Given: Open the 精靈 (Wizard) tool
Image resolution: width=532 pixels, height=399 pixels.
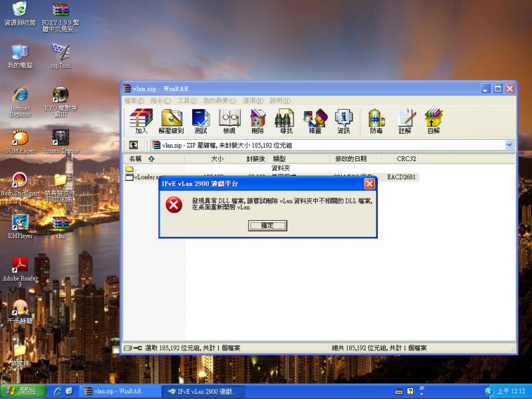Looking at the screenshot, I should click(314, 120).
